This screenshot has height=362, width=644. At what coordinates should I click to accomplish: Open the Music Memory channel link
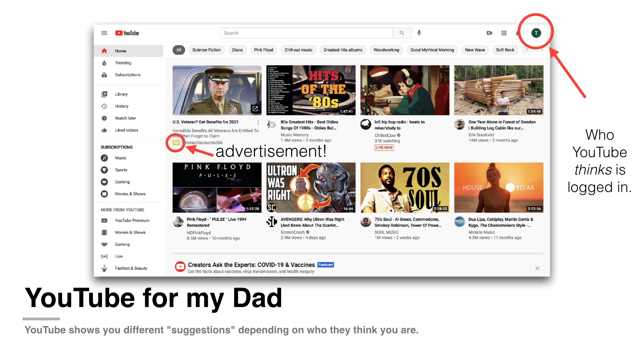tap(294, 135)
